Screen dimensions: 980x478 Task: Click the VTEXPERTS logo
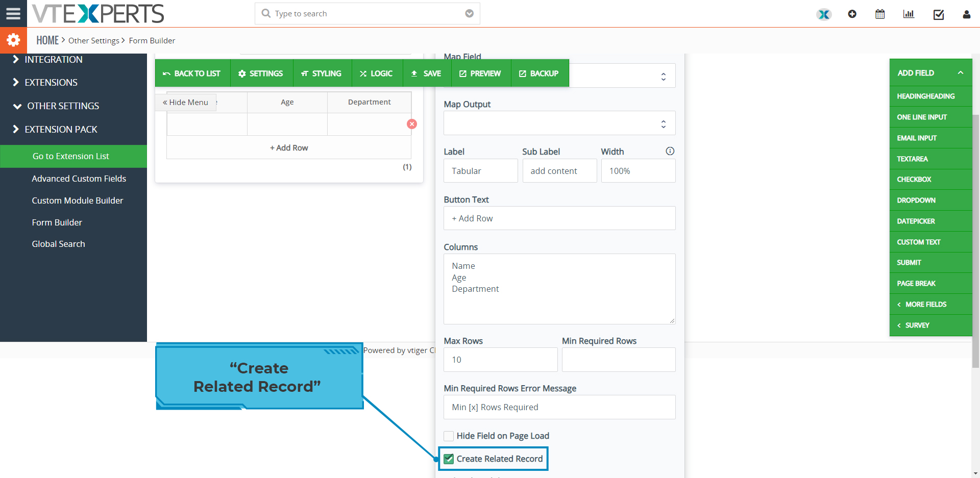tap(98, 13)
